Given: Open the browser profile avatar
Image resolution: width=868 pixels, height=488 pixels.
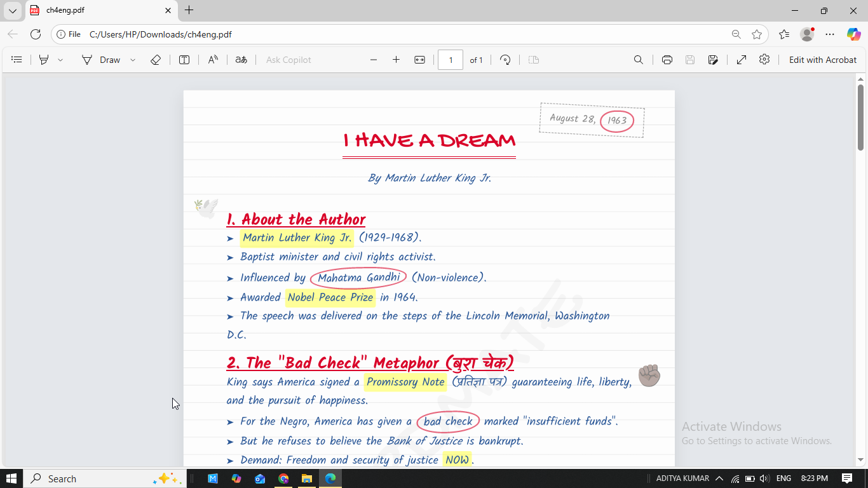Looking at the screenshot, I should [x=807, y=34].
